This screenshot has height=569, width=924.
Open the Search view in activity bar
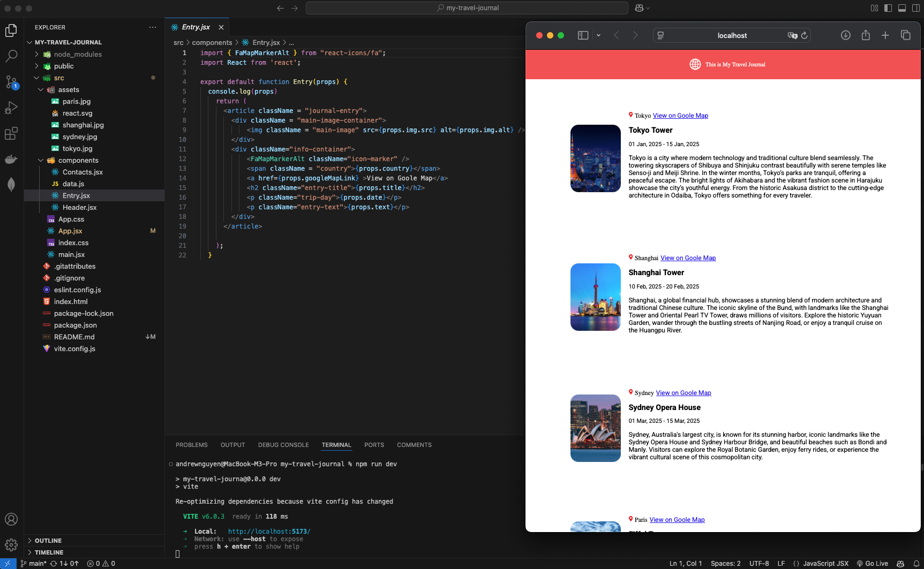[11, 56]
